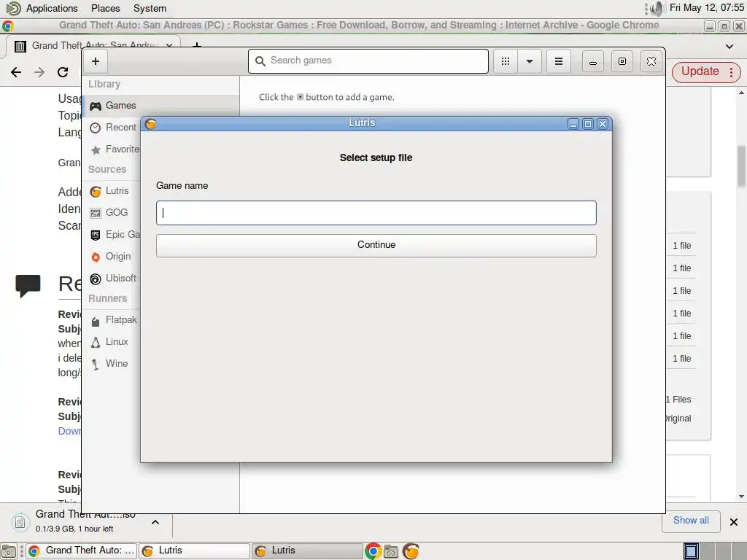The height and width of the screenshot is (560, 747).
Task: Click the show desktop icon in the bottom panel
Action: coord(9,551)
